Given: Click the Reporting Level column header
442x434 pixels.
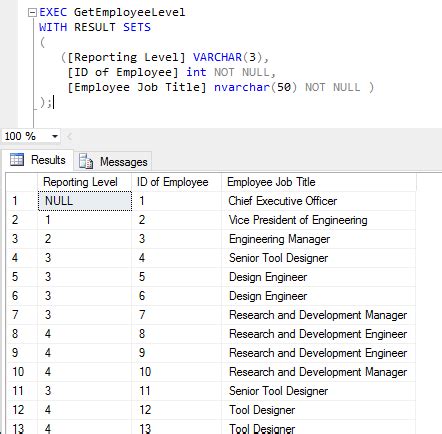Looking at the screenshot, I should (x=85, y=182).
